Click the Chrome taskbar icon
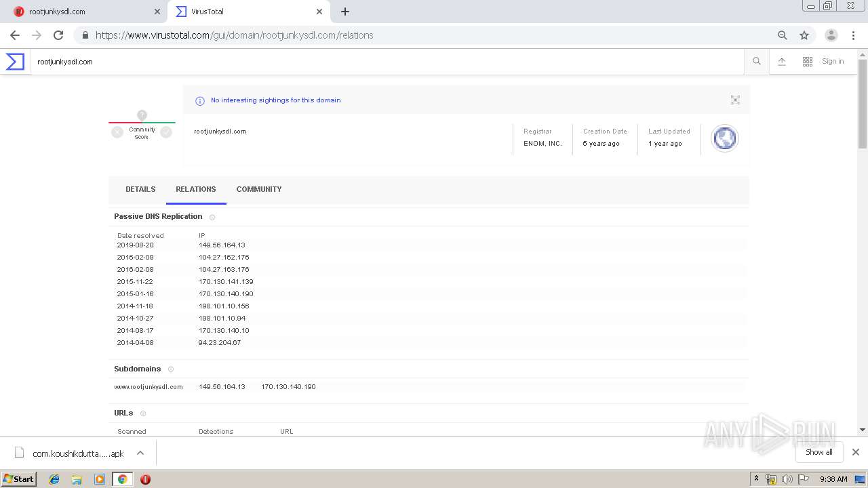868x488 pixels. click(123, 479)
